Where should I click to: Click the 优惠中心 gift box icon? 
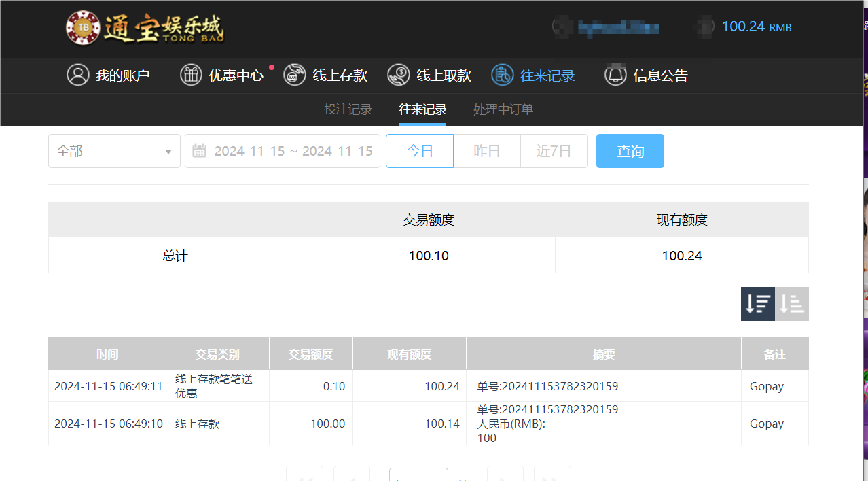coord(191,75)
